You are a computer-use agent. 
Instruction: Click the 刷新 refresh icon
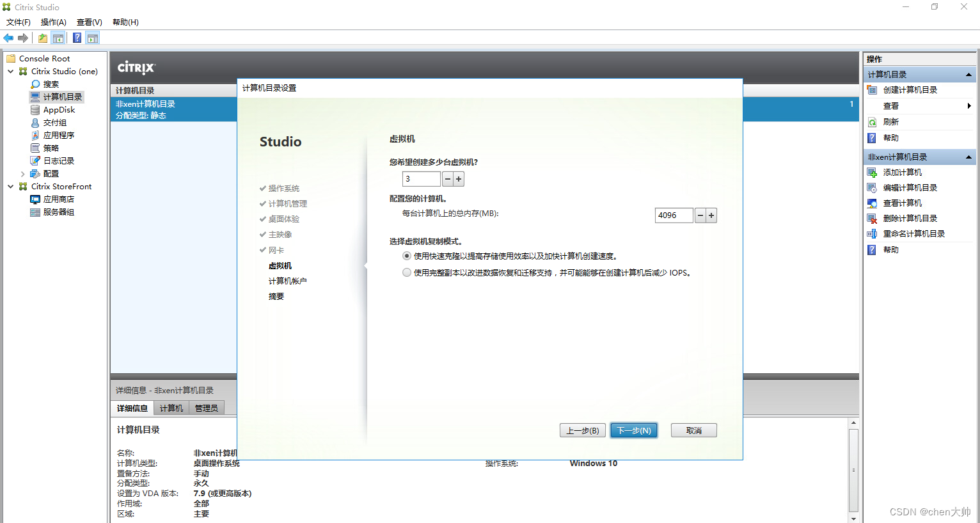pyautogui.click(x=872, y=122)
